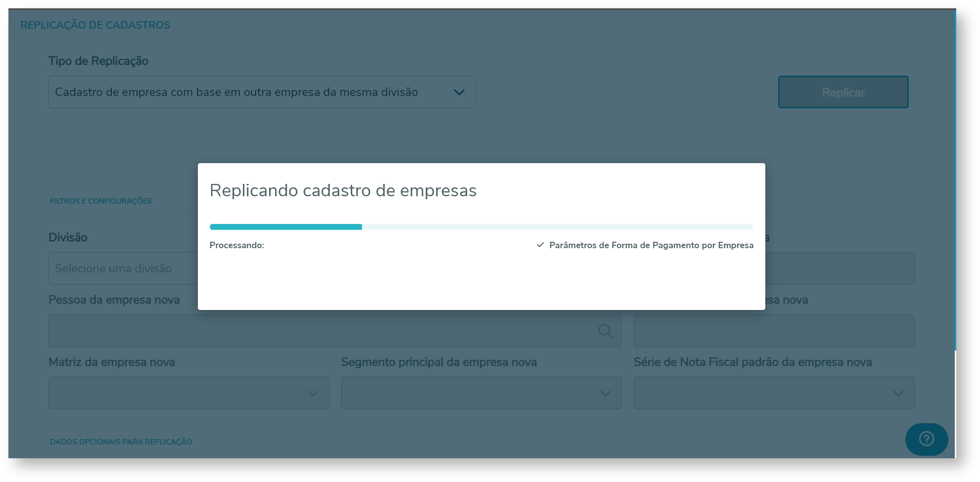Click the chevron on Segmento principal dropdown

click(x=605, y=393)
